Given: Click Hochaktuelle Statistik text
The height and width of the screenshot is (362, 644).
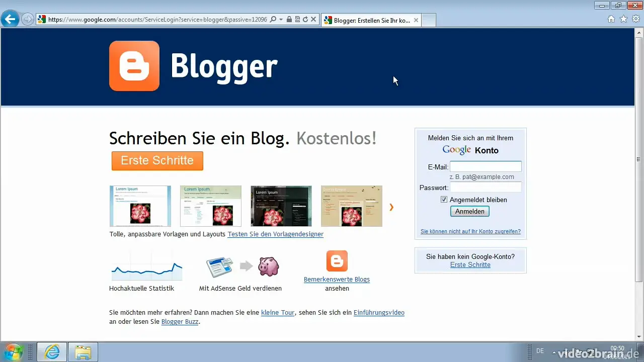Looking at the screenshot, I should coord(141,289).
